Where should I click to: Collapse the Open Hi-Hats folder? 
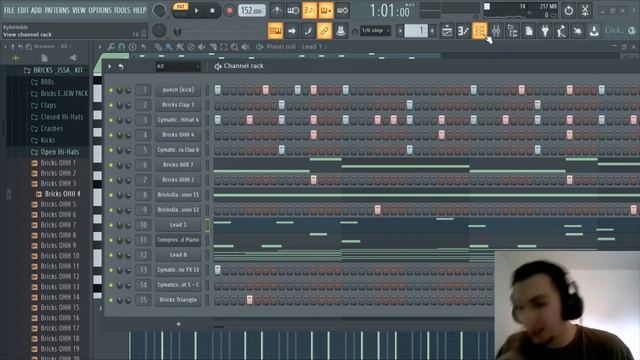[59, 152]
